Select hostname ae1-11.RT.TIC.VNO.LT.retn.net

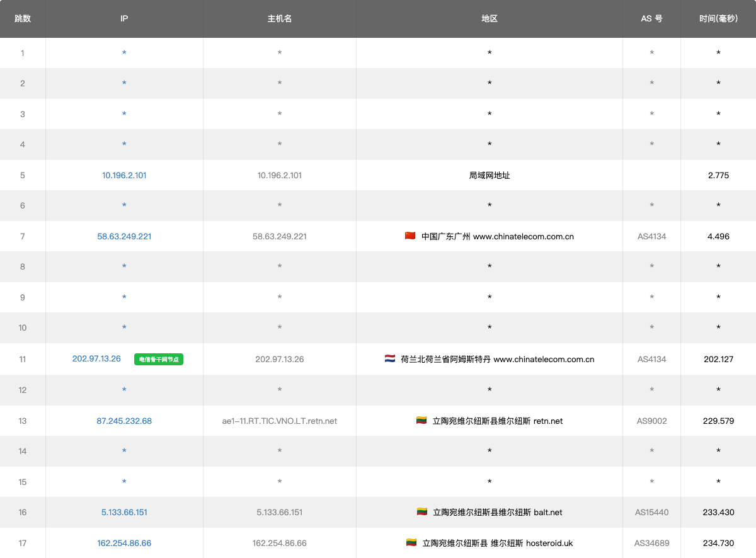pyautogui.click(x=280, y=421)
